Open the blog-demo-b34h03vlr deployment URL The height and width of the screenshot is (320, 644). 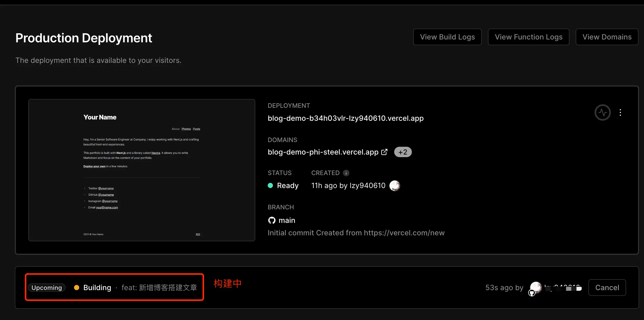[345, 118]
